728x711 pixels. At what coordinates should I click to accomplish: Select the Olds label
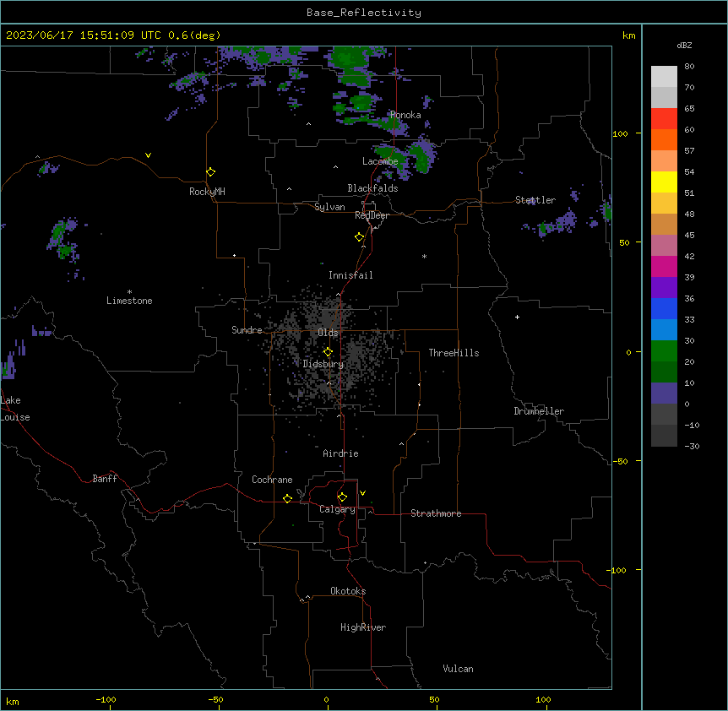[328, 333]
